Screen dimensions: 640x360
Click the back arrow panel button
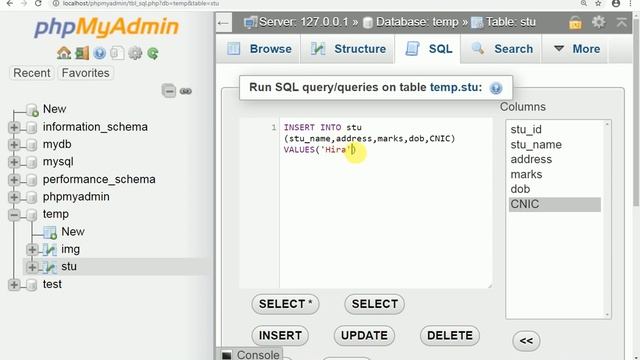coord(223,23)
